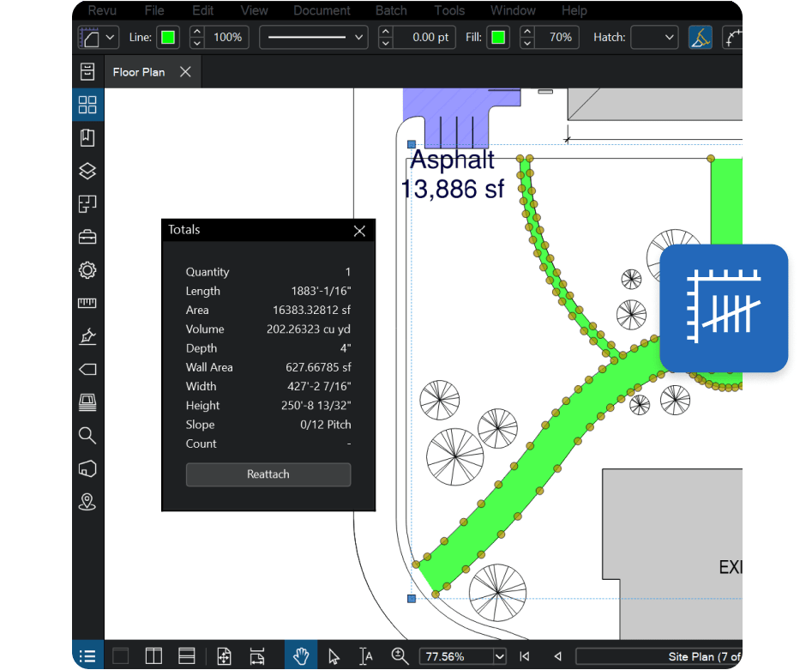Open the Places map pin panel
812x670 pixels.
(87, 502)
